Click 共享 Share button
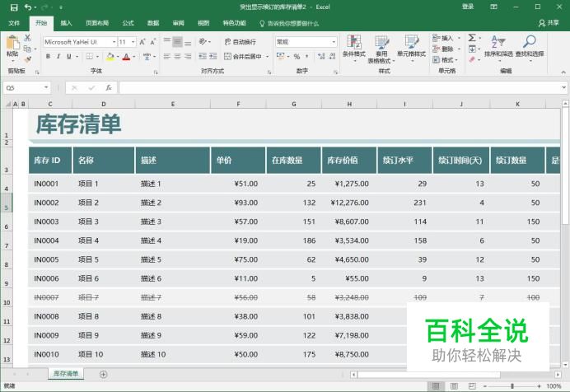 click(549, 23)
